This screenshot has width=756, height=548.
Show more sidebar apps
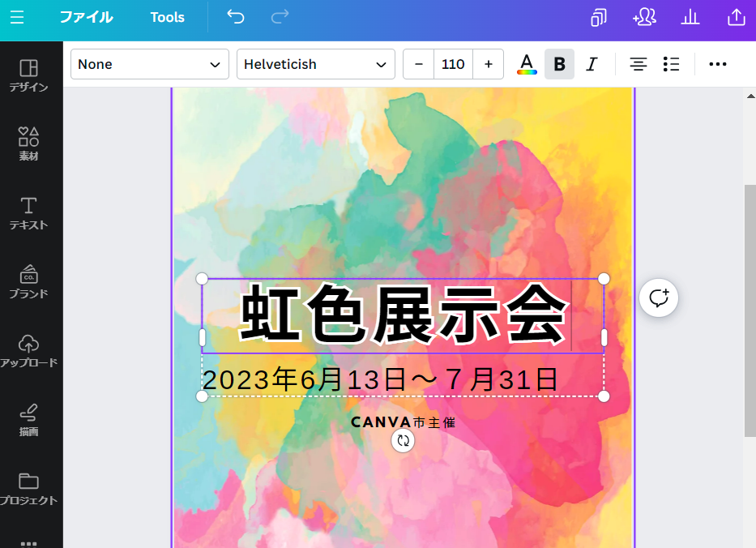[x=29, y=544]
